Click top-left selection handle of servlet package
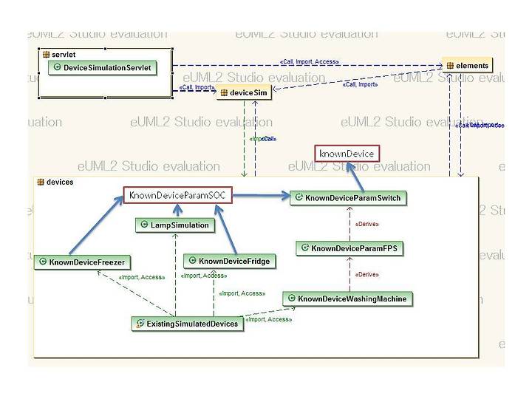This screenshot has width=532, height=399. pos(39,49)
